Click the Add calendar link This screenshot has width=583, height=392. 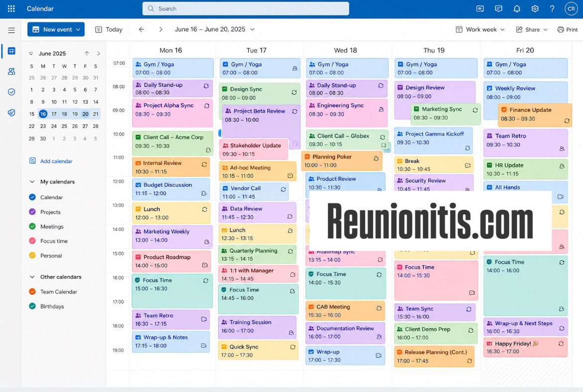(x=51, y=161)
